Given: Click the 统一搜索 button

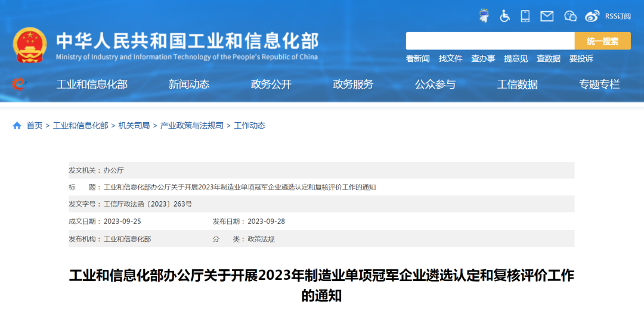Looking at the screenshot, I should pyautogui.click(x=602, y=41).
